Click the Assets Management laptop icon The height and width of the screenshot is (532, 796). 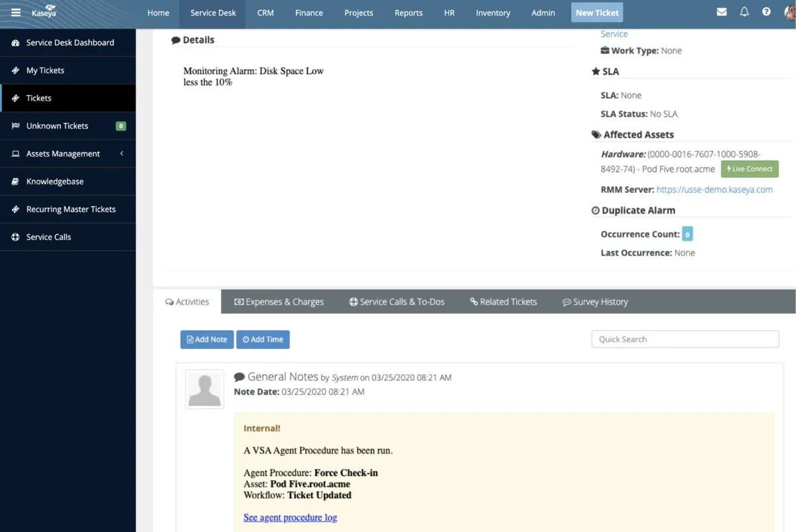point(15,153)
